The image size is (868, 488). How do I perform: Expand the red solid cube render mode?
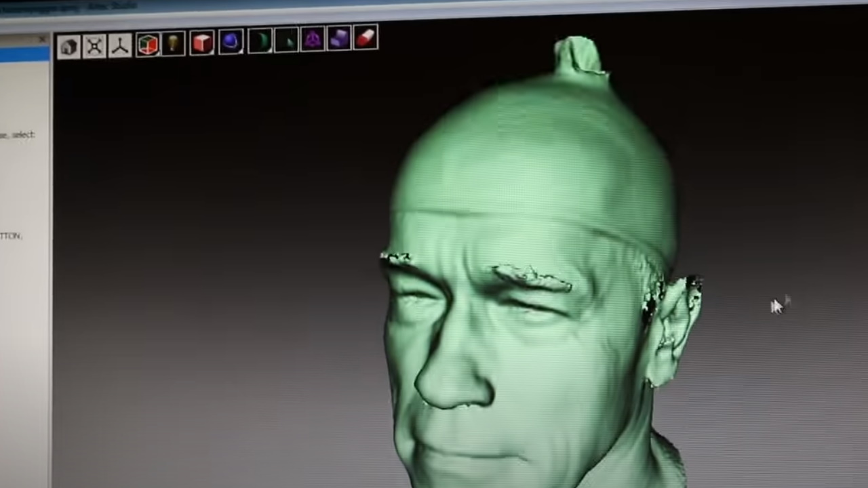click(x=202, y=43)
